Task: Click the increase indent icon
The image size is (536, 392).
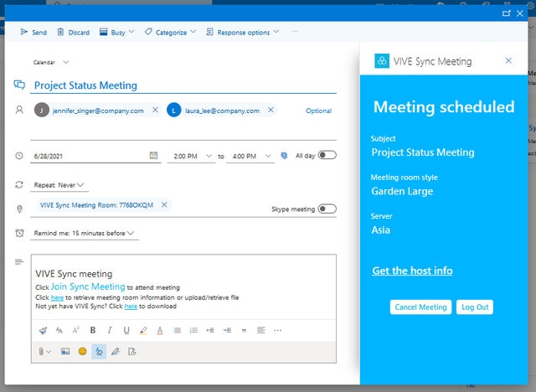Action: [x=227, y=330]
